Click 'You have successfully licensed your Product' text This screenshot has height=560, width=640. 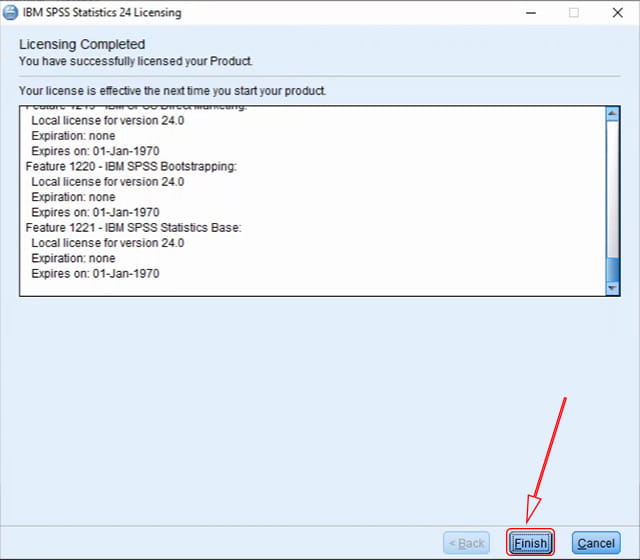tap(136, 61)
